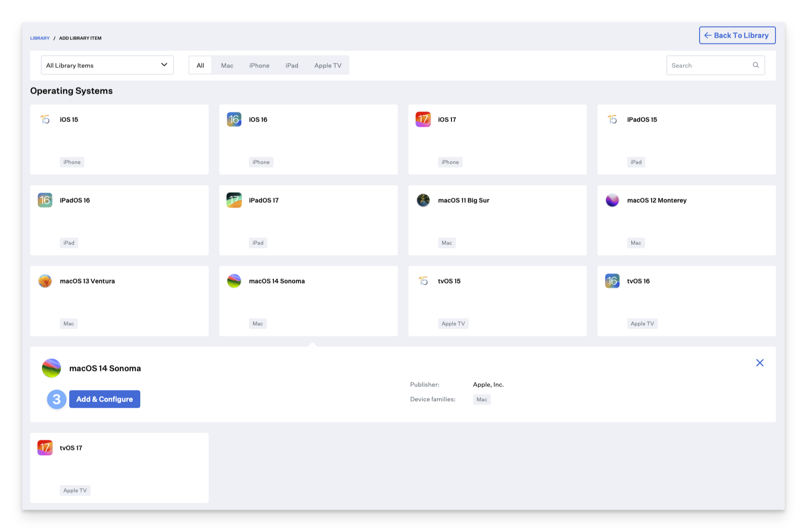Image resolution: width=807 pixels, height=532 pixels.
Task: Click the tvOS 17 icon
Action: (45, 448)
